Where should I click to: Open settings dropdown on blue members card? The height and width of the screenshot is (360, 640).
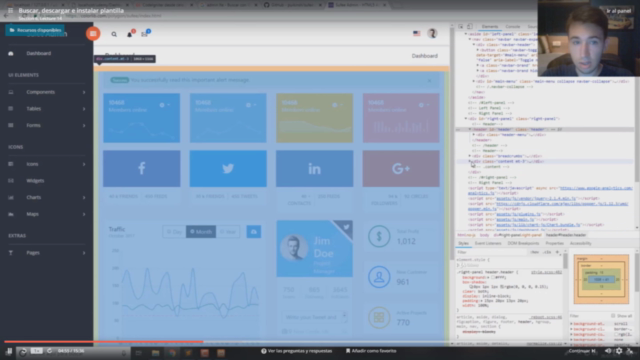(164, 105)
